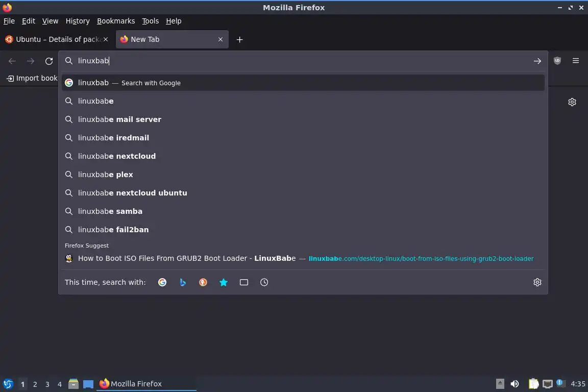
Task: Search this time with DuckDuckGo icon
Action: point(203,282)
